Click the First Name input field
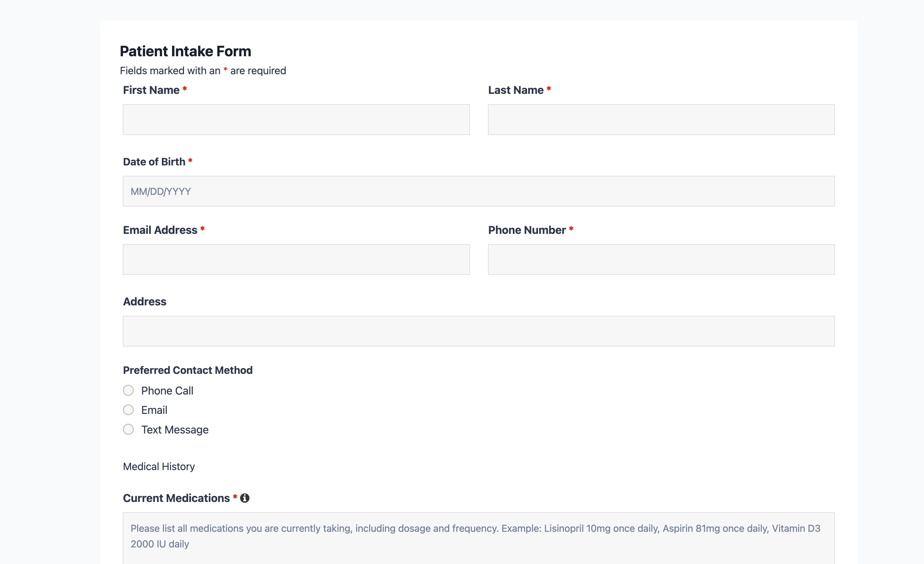Image resolution: width=924 pixels, height=564 pixels. (296, 120)
